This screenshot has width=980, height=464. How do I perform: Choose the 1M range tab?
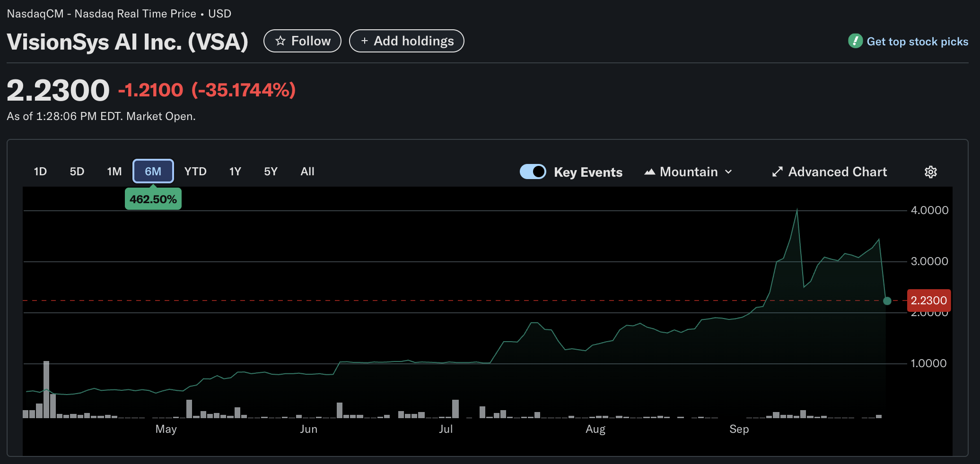tap(114, 172)
